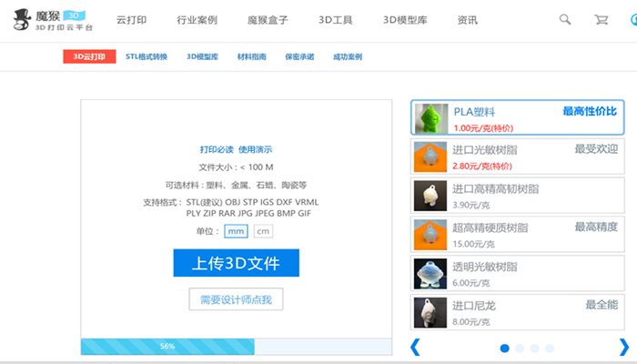The width and height of the screenshot is (637, 364).
Task: Open the 云打印 navigation menu
Action: coord(132,19)
